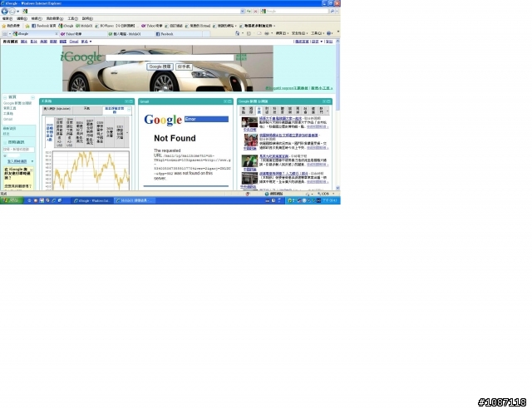Click the maximize icon on Gmail gadget
The height and width of the screenshot is (409, 532).
point(229,101)
